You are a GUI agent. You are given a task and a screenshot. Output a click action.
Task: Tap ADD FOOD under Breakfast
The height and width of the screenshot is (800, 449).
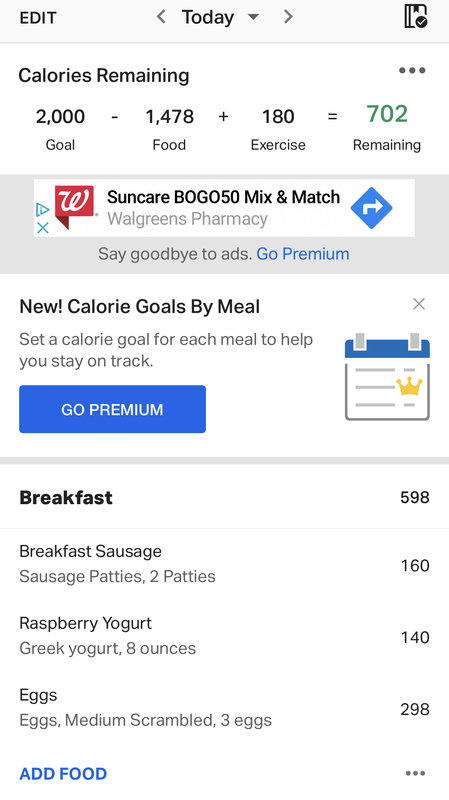pyautogui.click(x=63, y=773)
